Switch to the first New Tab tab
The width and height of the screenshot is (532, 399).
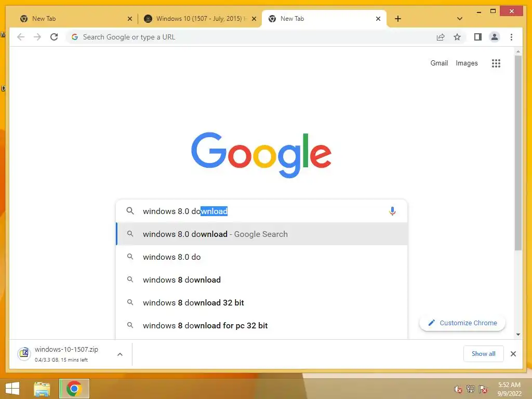(x=73, y=19)
